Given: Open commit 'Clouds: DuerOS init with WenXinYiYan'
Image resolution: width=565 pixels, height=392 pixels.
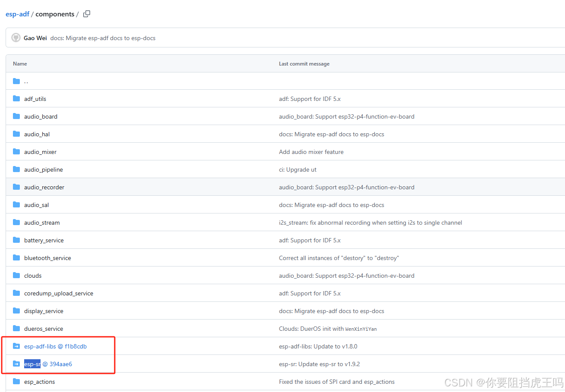Looking at the screenshot, I should (x=328, y=329).
